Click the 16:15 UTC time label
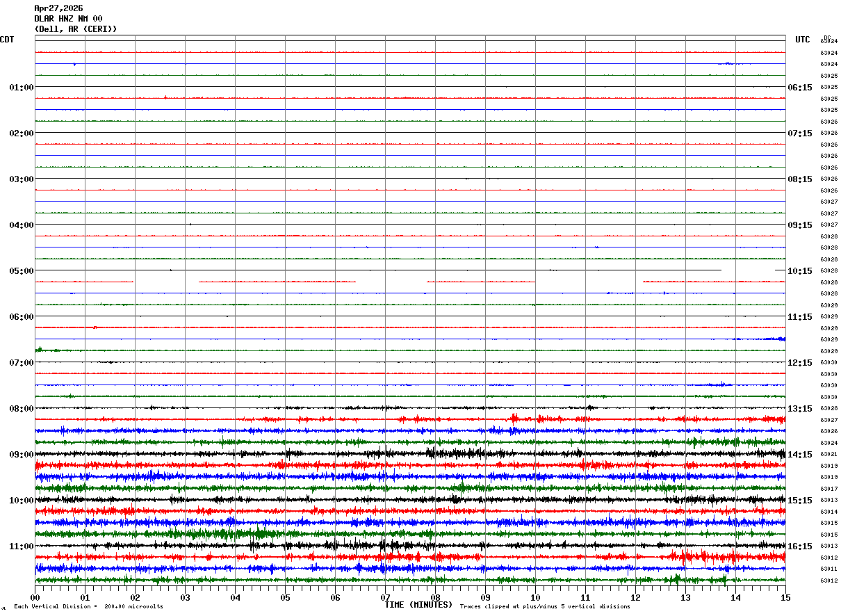The image size is (841, 616). (x=800, y=546)
